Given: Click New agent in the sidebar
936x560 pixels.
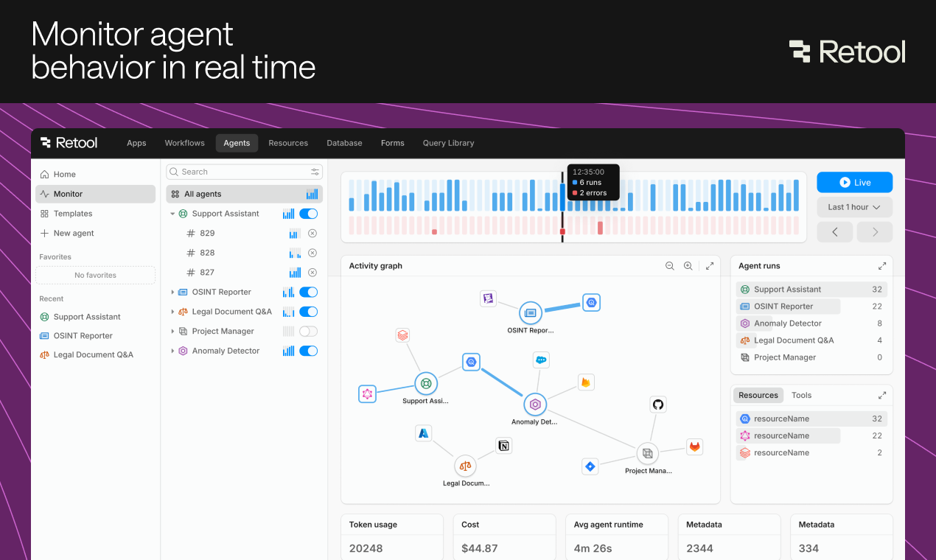Looking at the screenshot, I should pyautogui.click(x=74, y=233).
